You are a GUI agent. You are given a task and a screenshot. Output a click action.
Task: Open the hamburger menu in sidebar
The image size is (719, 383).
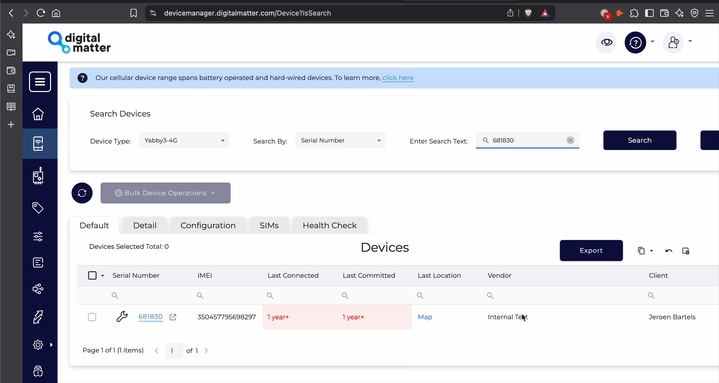tap(40, 82)
